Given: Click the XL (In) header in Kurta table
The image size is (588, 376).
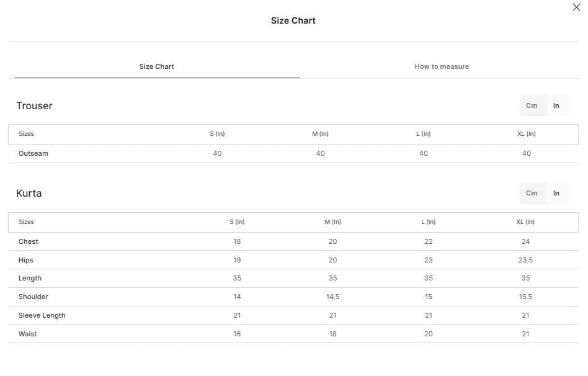Looking at the screenshot, I should (525, 222).
